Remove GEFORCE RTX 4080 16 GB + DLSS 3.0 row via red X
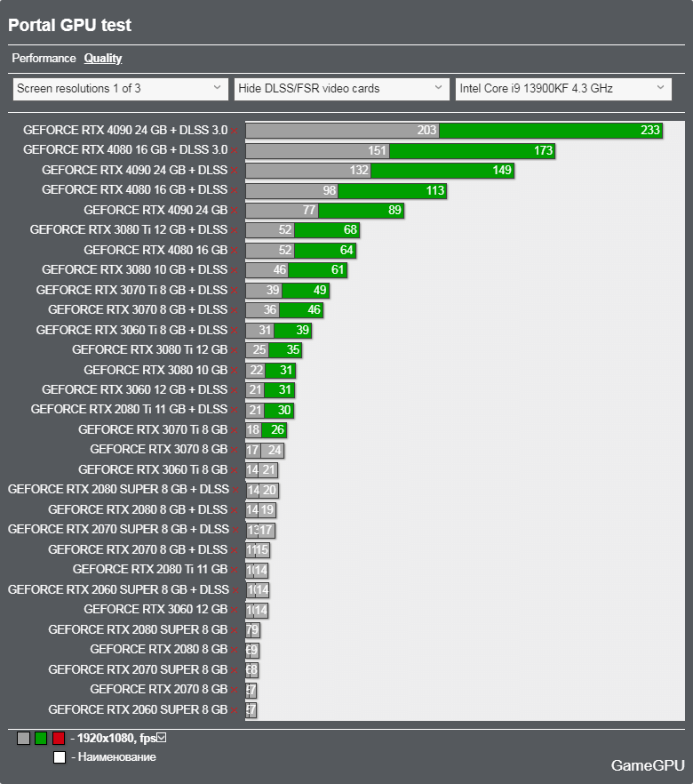The width and height of the screenshot is (693, 784). click(235, 151)
